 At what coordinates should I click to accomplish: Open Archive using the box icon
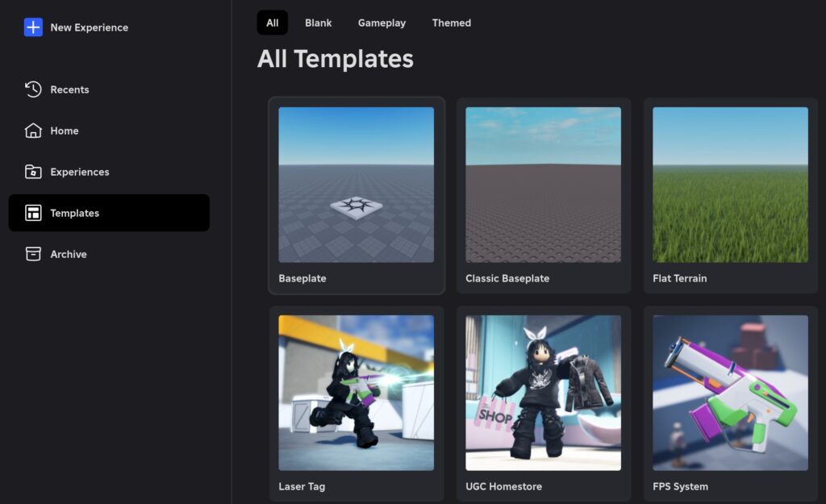pos(33,254)
